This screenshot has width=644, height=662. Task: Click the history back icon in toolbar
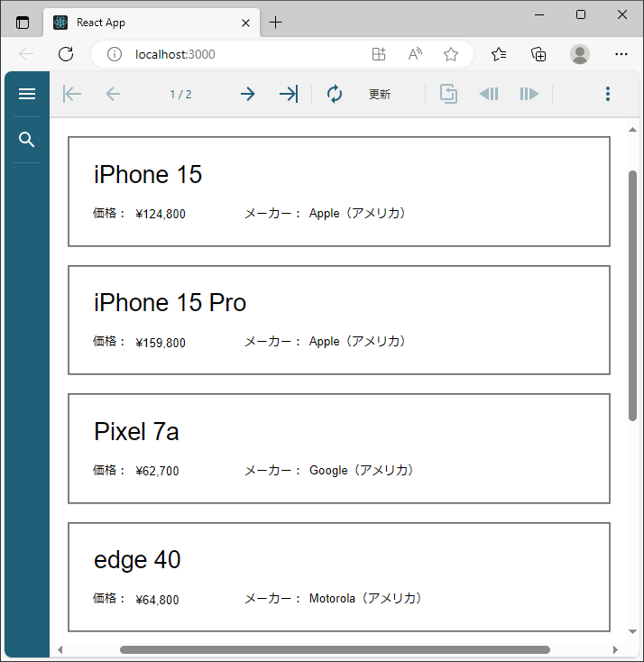489,94
